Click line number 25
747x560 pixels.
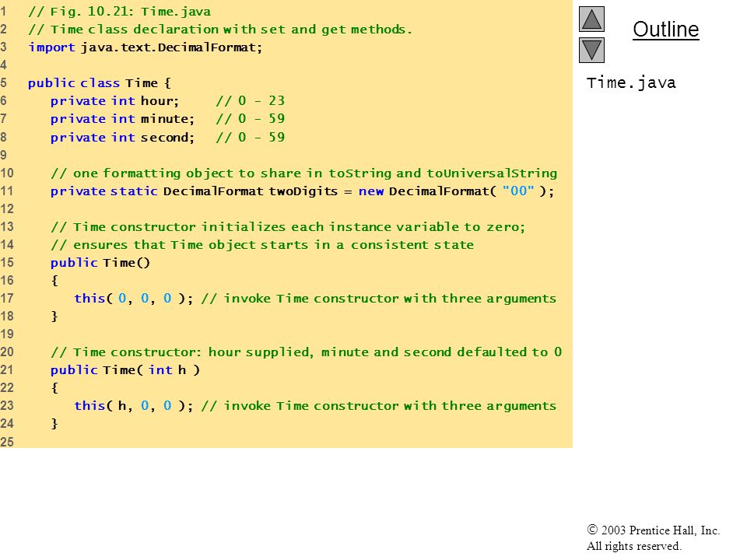(x=7, y=442)
